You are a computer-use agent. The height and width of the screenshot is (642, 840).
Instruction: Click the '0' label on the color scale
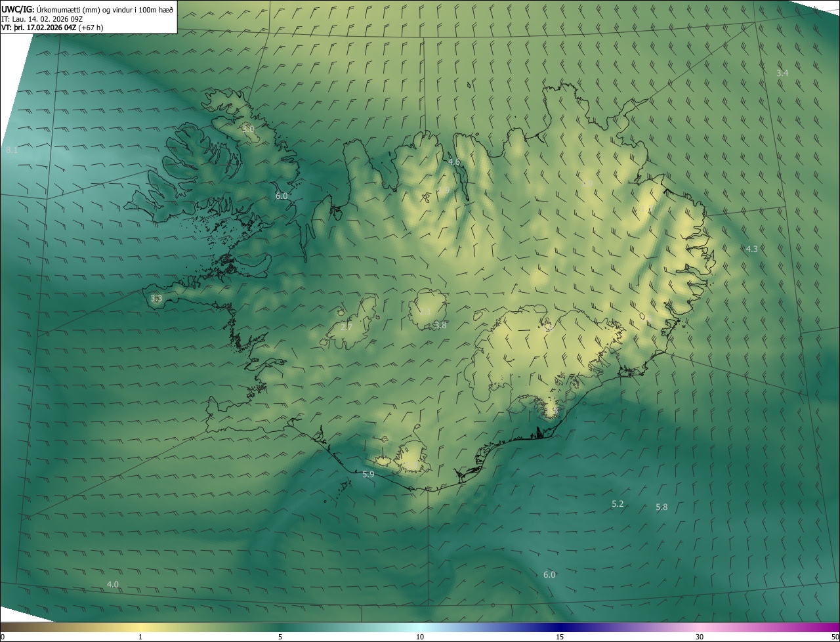tap(3, 637)
